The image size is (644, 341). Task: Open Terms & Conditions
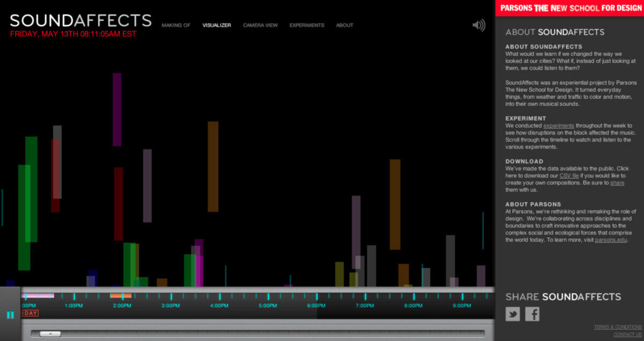tap(617, 327)
